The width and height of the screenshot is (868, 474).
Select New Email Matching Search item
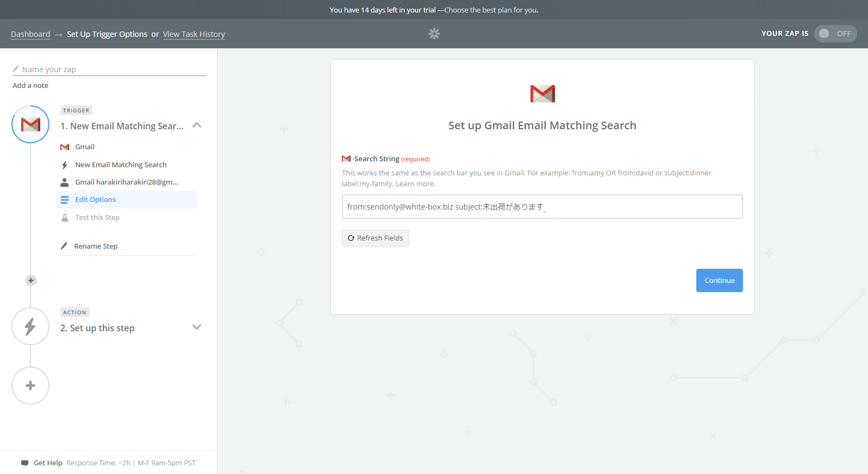pos(126,165)
